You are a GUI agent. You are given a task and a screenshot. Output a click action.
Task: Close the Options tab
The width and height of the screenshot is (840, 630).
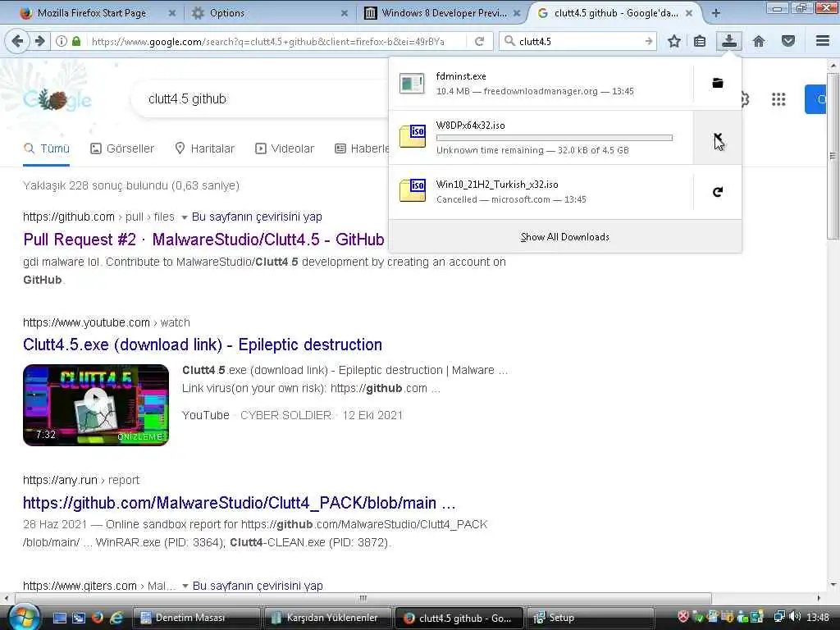click(x=345, y=13)
